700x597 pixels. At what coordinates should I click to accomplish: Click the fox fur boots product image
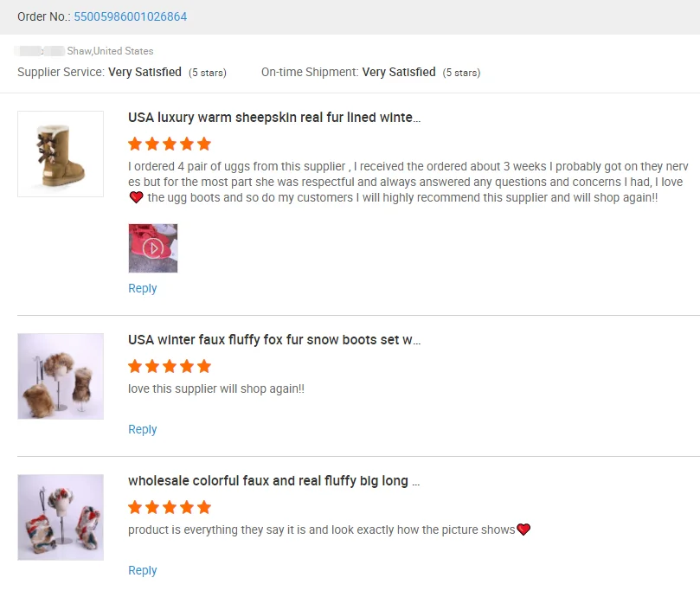(61, 376)
